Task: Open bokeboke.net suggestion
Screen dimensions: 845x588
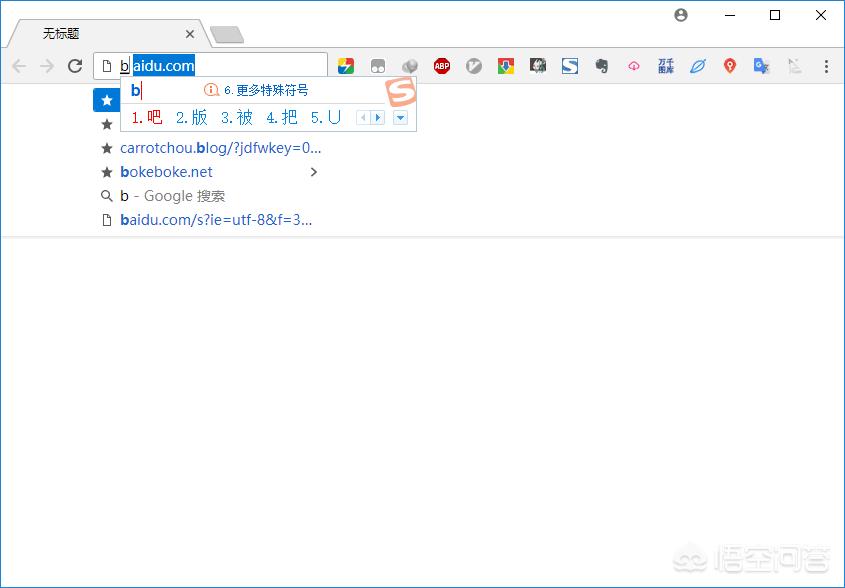Action: point(167,172)
